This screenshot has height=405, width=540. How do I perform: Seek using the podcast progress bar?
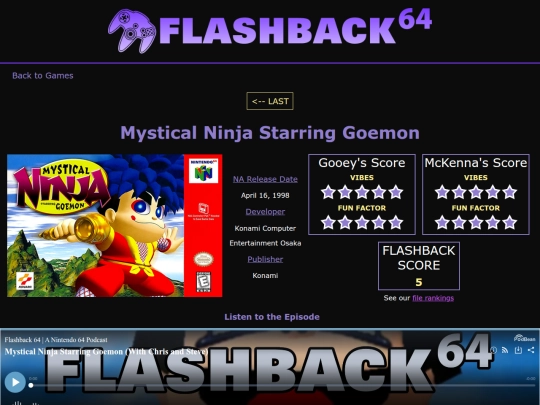point(282,385)
